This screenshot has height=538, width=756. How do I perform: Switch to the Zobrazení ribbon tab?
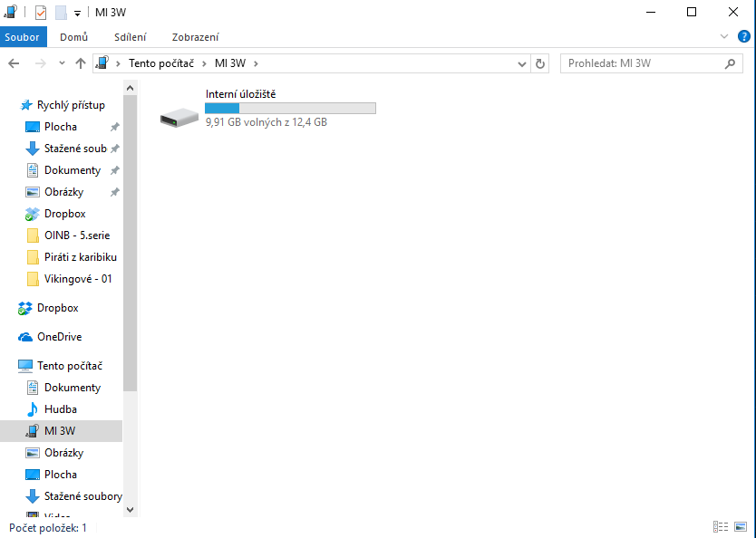coord(195,37)
